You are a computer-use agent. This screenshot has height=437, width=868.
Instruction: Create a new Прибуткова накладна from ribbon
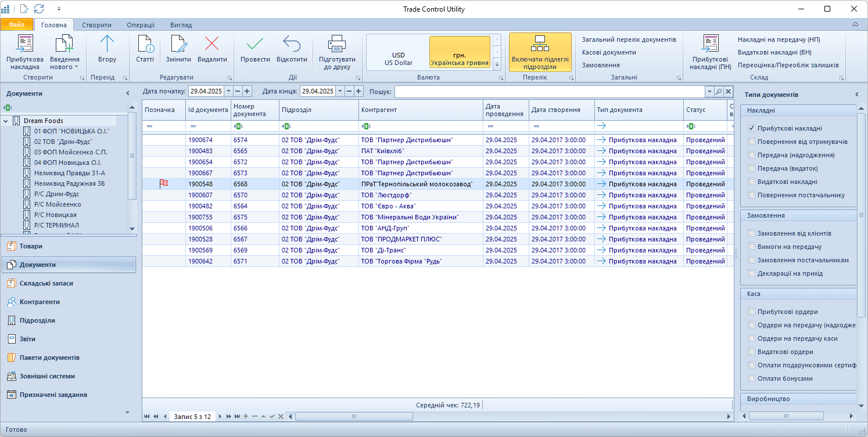click(25, 52)
